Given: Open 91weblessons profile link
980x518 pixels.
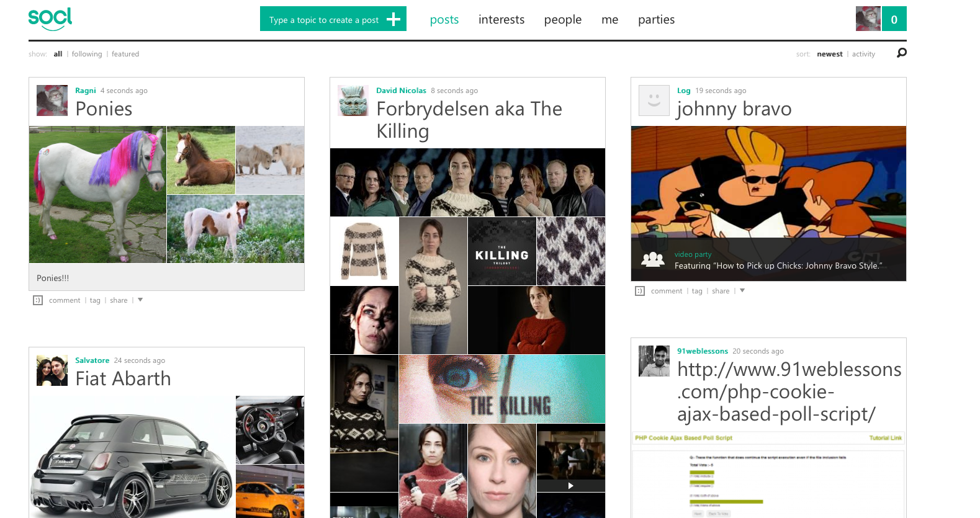Looking at the screenshot, I should tap(703, 351).
